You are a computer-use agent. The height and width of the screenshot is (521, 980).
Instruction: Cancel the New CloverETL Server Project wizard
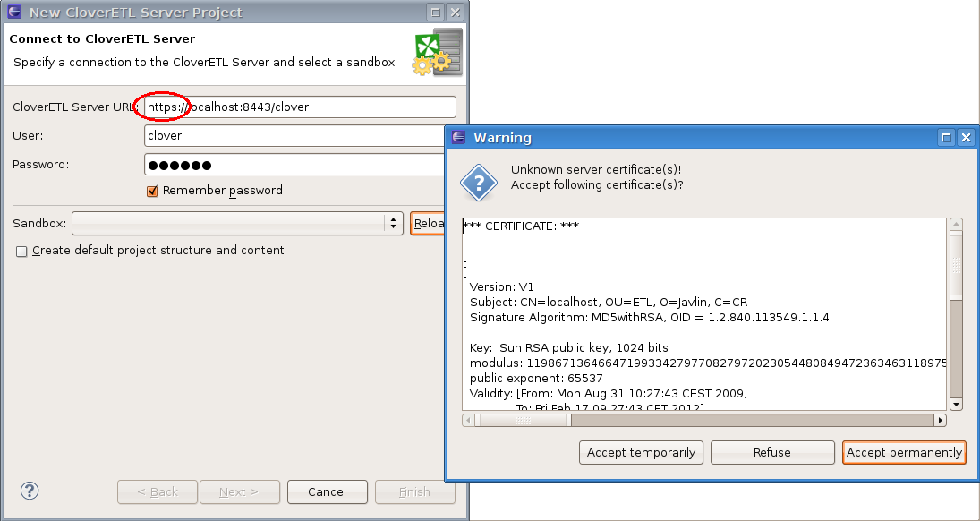click(x=327, y=491)
